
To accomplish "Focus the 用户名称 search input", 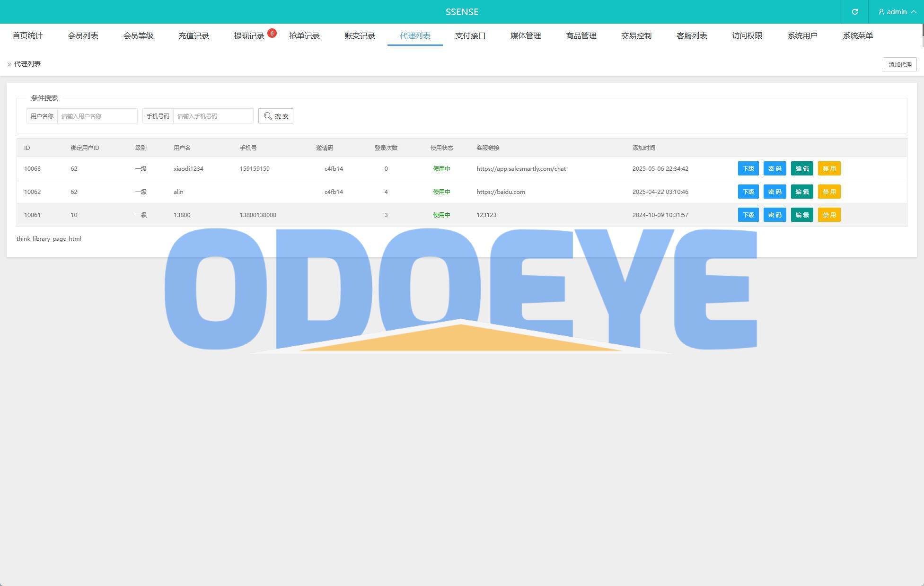I will click(97, 116).
